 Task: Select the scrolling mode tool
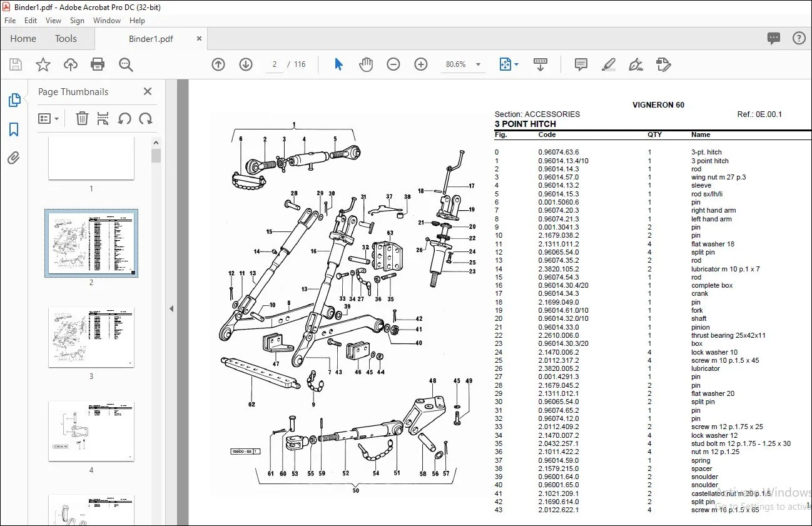click(x=540, y=64)
